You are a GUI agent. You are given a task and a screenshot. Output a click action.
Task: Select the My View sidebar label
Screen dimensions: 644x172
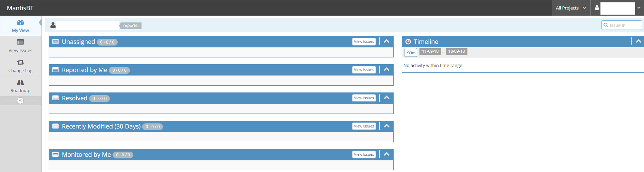coord(20,30)
